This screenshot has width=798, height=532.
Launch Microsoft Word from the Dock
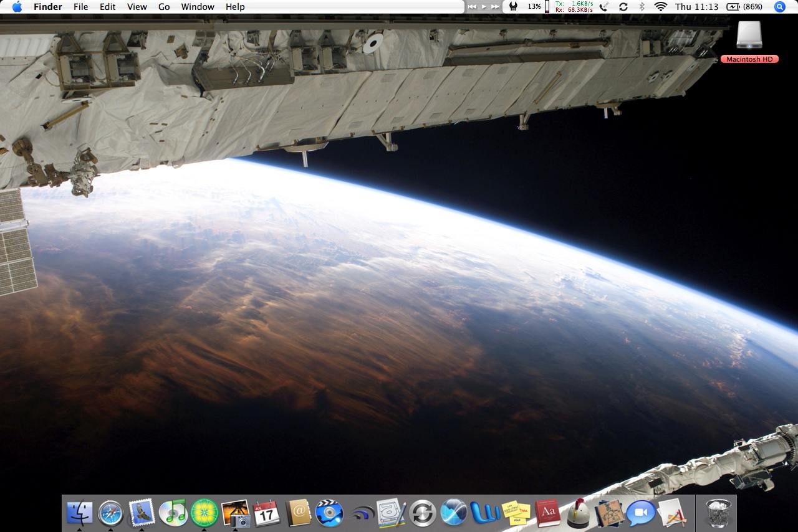click(485, 513)
